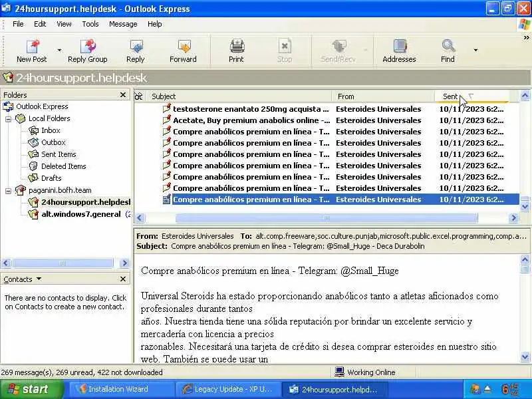Close the Contacts pane

tap(123, 279)
